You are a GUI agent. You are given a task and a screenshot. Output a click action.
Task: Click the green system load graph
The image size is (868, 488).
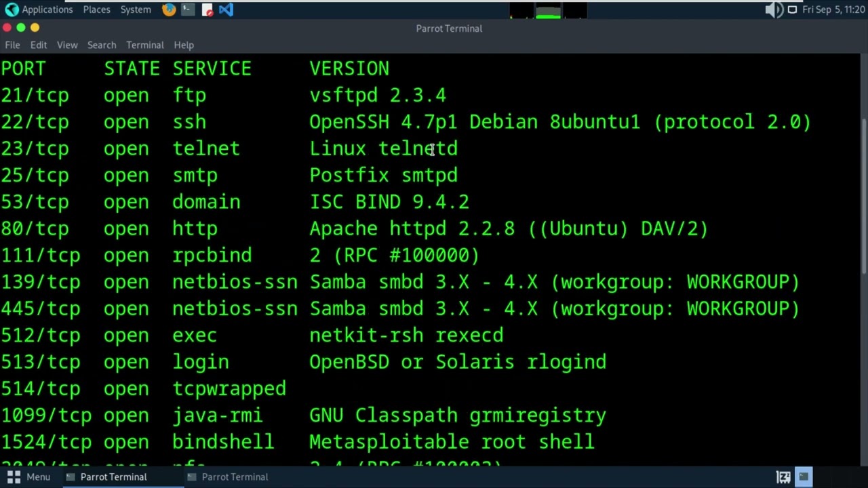coord(548,11)
